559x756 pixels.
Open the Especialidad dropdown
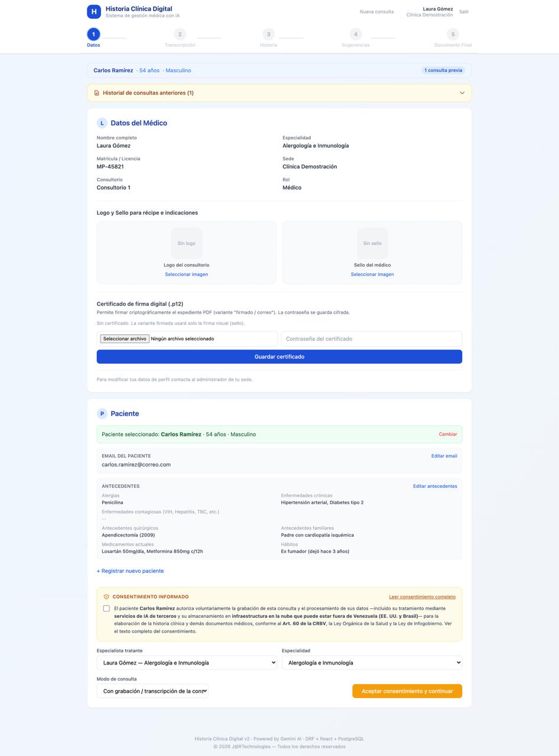pyautogui.click(x=372, y=663)
